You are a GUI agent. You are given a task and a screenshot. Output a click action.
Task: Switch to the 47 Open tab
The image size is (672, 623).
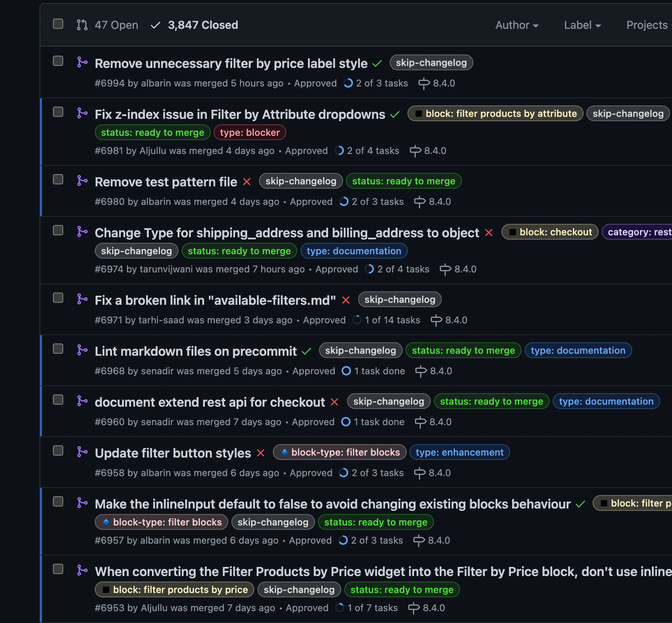tap(107, 25)
